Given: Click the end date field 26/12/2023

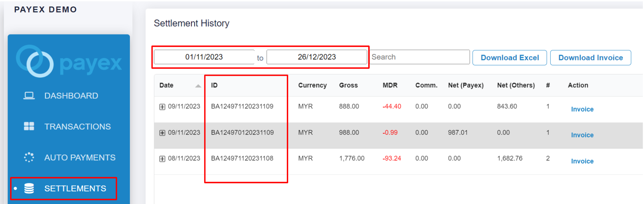Looking at the screenshot, I should point(317,57).
